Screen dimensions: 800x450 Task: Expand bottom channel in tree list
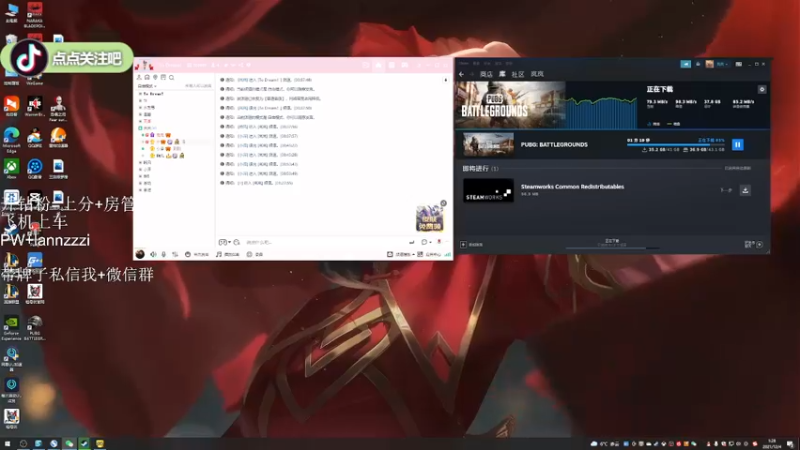click(140, 190)
